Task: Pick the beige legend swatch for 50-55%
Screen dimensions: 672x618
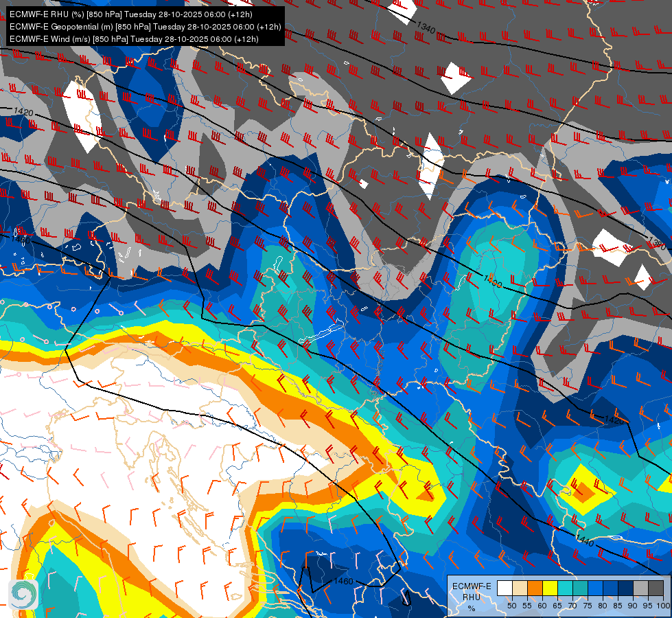Action: 520,588
